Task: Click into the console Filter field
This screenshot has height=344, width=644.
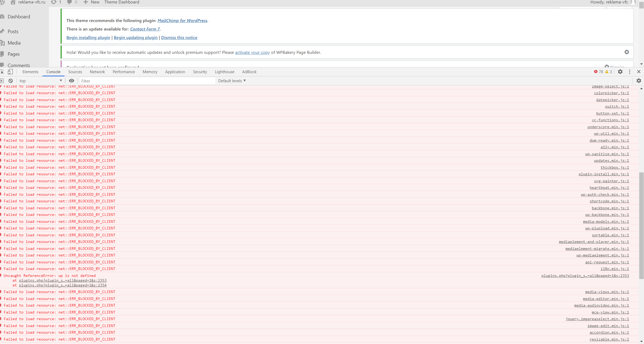Action: 147,81
